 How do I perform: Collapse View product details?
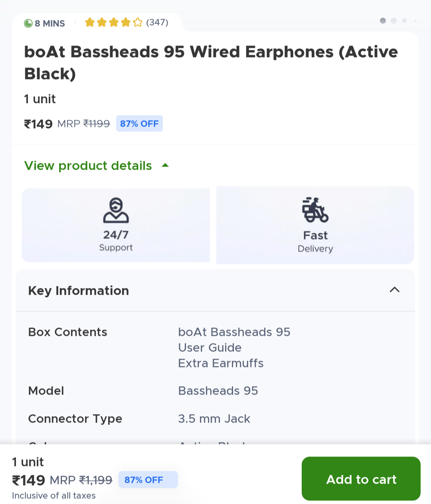[88, 165]
